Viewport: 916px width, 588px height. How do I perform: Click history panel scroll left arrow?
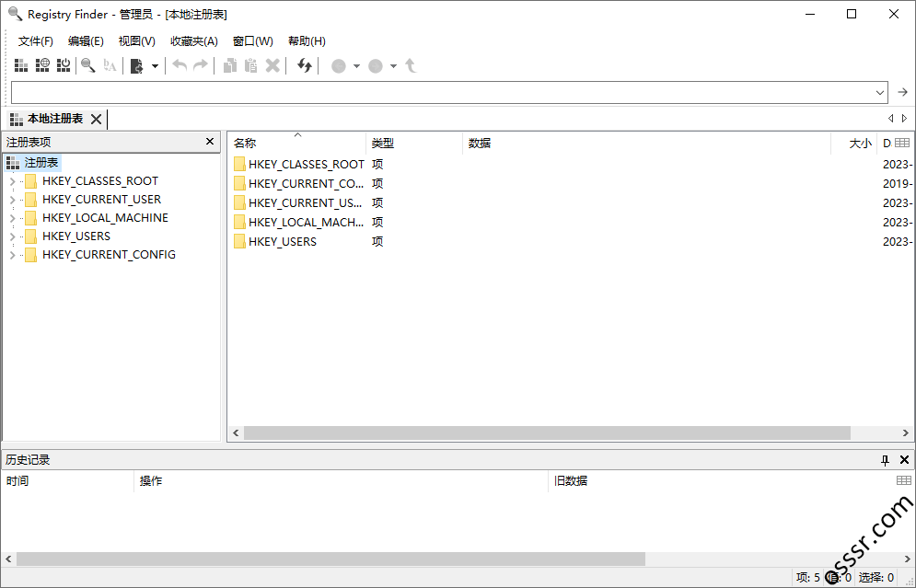tap(8, 559)
